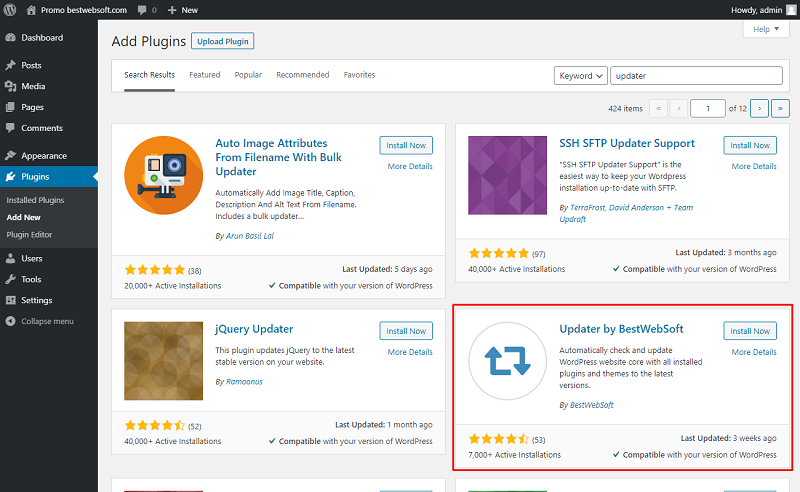800x492 pixels.
Task: Go to the last page of results
Action: pyautogui.click(x=780, y=108)
